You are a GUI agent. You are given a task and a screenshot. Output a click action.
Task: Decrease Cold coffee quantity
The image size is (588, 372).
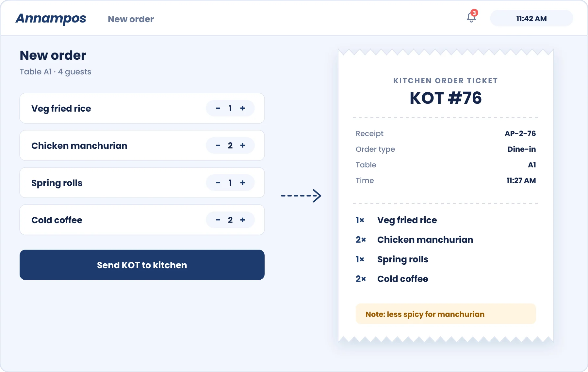point(218,220)
